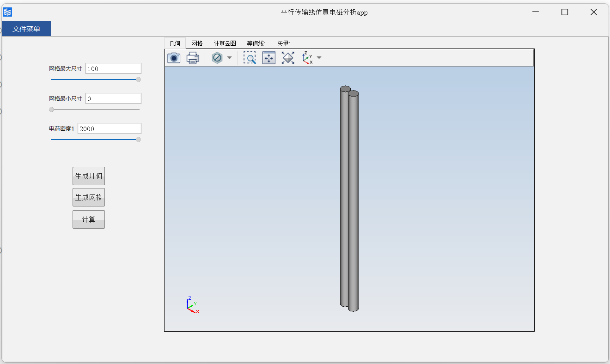Minimize the application window
Viewport: 610px width, 364px height.
click(x=536, y=12)
